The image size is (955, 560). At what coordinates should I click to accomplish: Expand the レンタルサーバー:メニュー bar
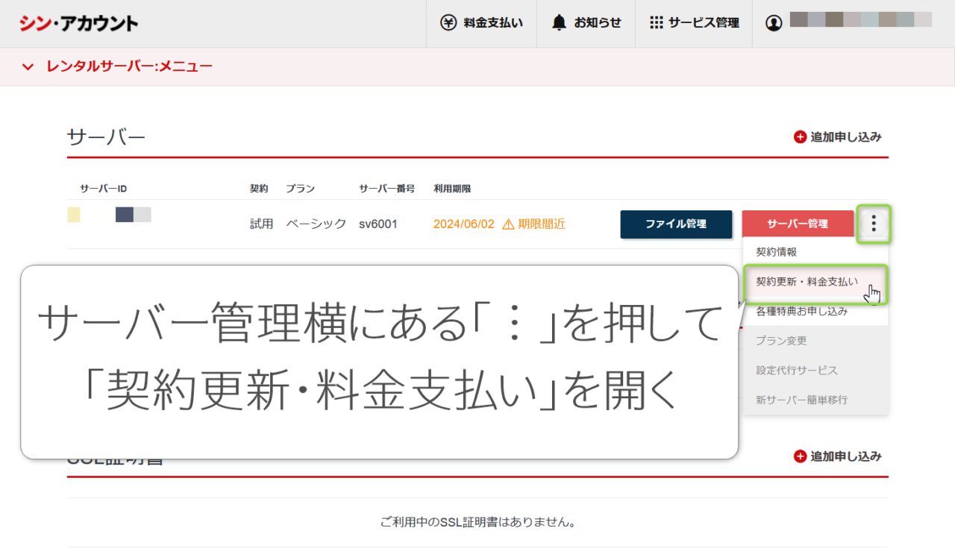[x=477, y=67]
